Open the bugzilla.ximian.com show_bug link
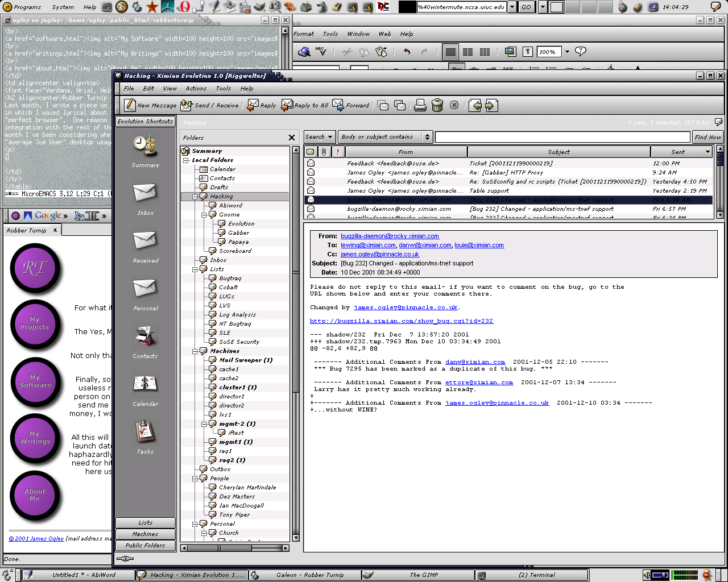The height and width of the screenshot is (582, 728). (x=402, y=321)
